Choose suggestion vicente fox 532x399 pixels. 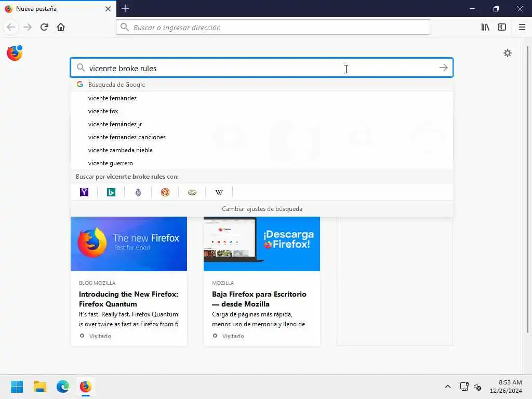click(x=262, y=111)
